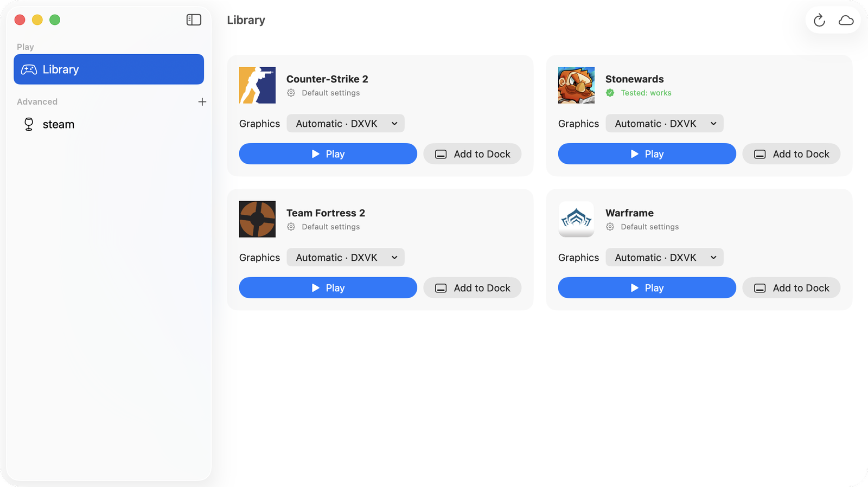868x487 pixels.
Task: Click the Counter-Strike 2 game icon
Action: 257,85
